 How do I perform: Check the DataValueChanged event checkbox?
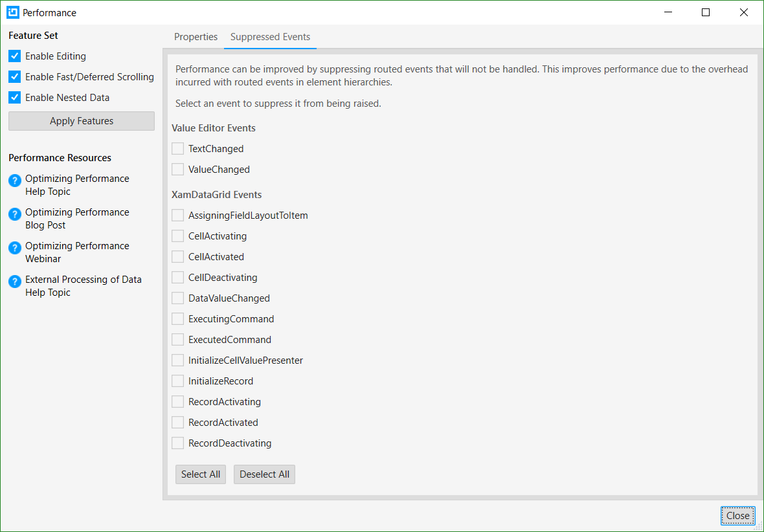[x=177, y=298]
